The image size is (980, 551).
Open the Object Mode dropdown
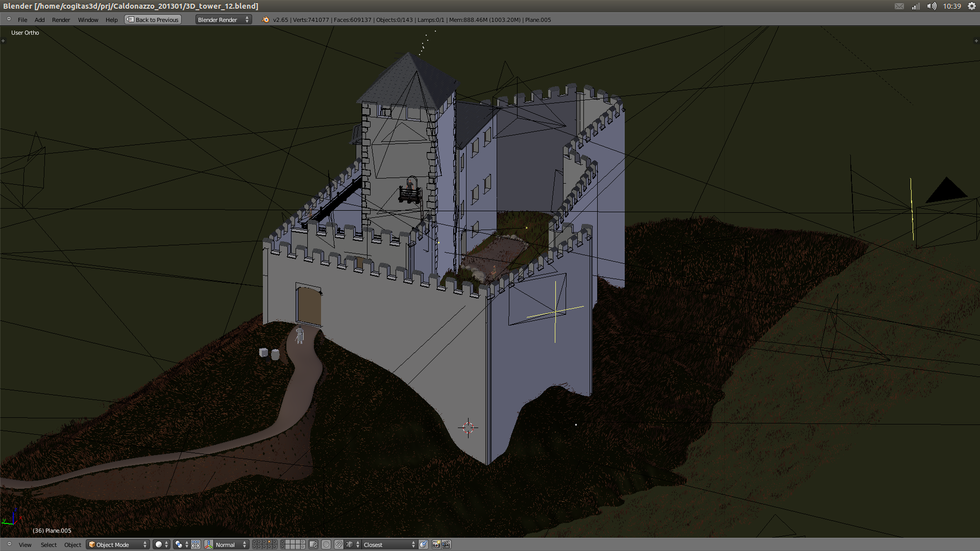tap(118, 544)
